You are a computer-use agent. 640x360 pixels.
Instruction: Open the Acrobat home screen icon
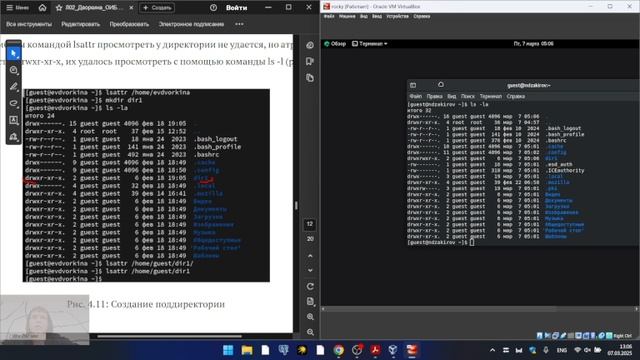point(42,7)
